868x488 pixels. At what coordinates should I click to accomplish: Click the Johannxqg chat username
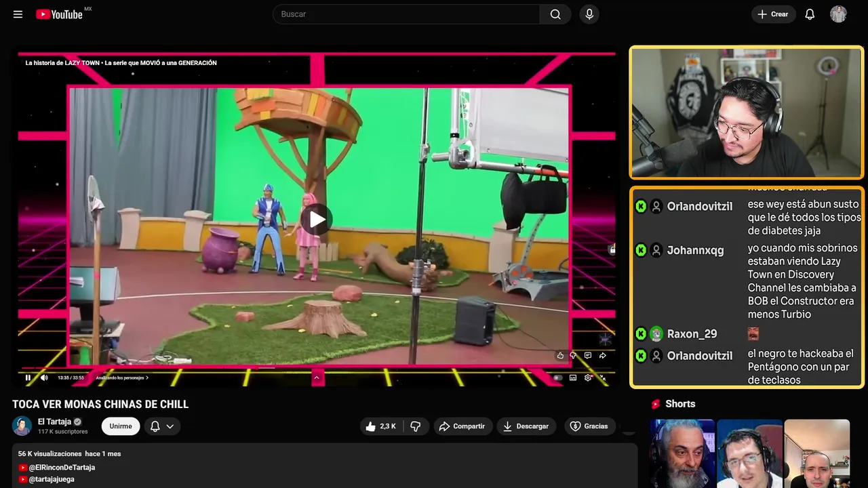coord(695,250)
